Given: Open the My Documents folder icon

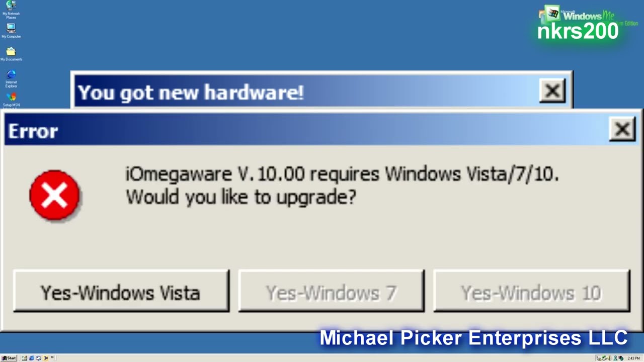Looking at the screenshot, I should [11, 54].
